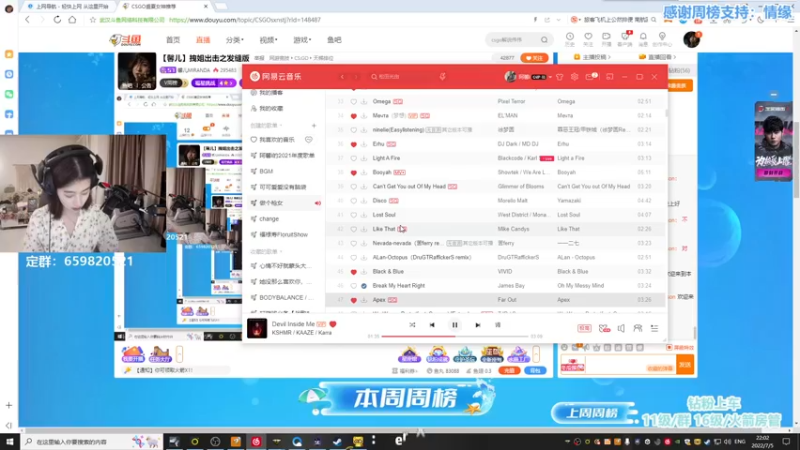
Task: Open 我的收藏 in NetEase sidebar
Action: coord(271,109)
